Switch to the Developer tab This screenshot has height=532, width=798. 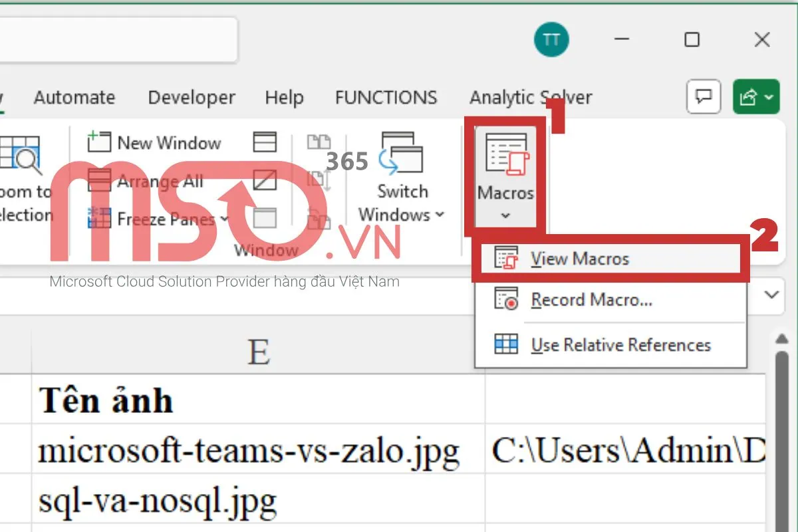tap(191, 97)
